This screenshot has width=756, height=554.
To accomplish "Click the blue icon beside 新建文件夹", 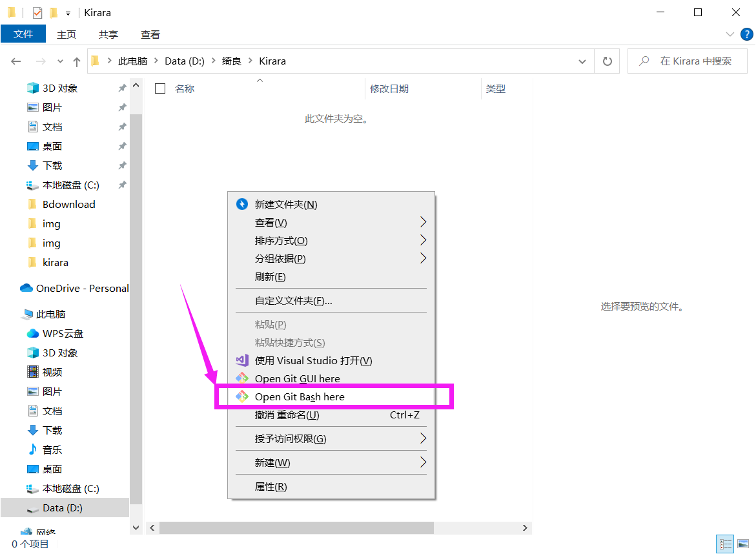I will tap(242, 204).
